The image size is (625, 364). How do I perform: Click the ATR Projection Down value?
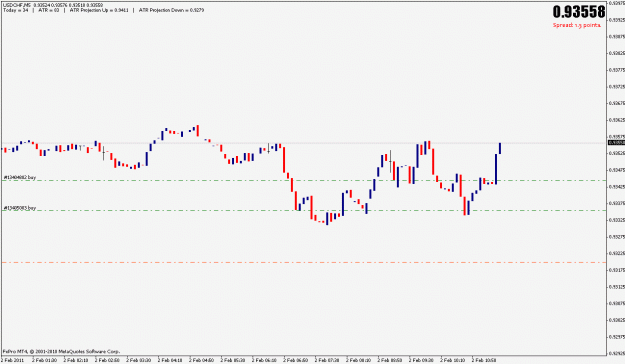pos(171,10)
